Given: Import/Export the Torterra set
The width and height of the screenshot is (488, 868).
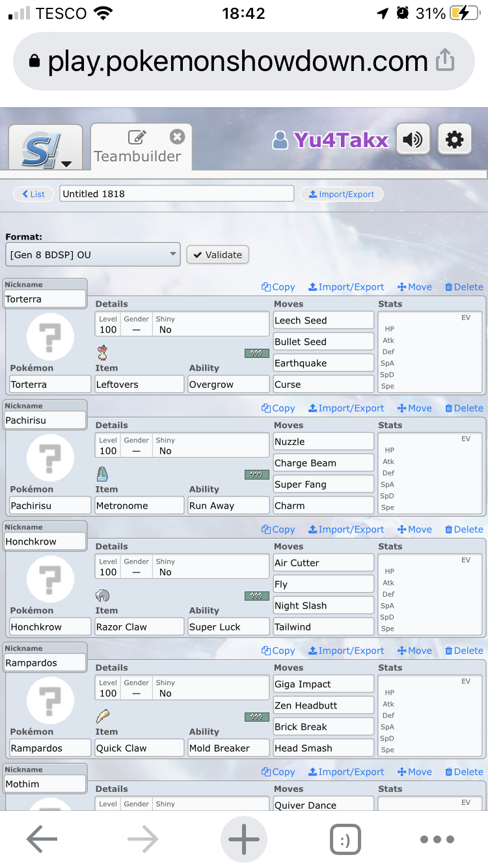Looking at the screenshot, I should point(346,287).
